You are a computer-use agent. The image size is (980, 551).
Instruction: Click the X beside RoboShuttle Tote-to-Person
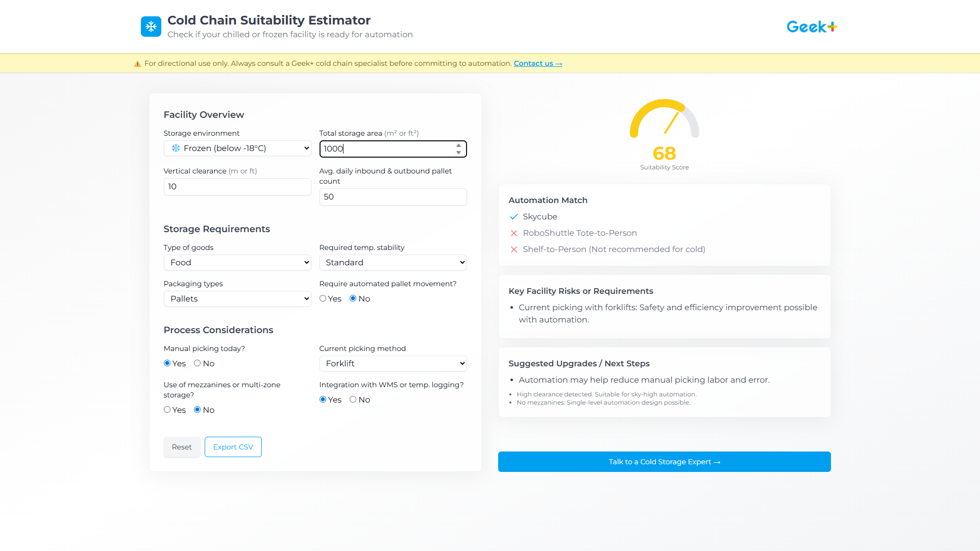coord(513,233)
